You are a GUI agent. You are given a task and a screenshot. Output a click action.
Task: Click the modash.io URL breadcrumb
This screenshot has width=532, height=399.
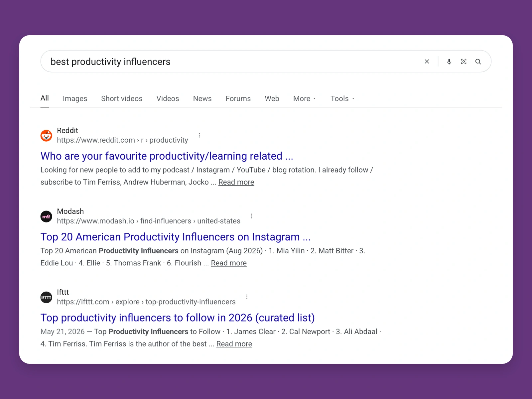click(x=149, y=221)
